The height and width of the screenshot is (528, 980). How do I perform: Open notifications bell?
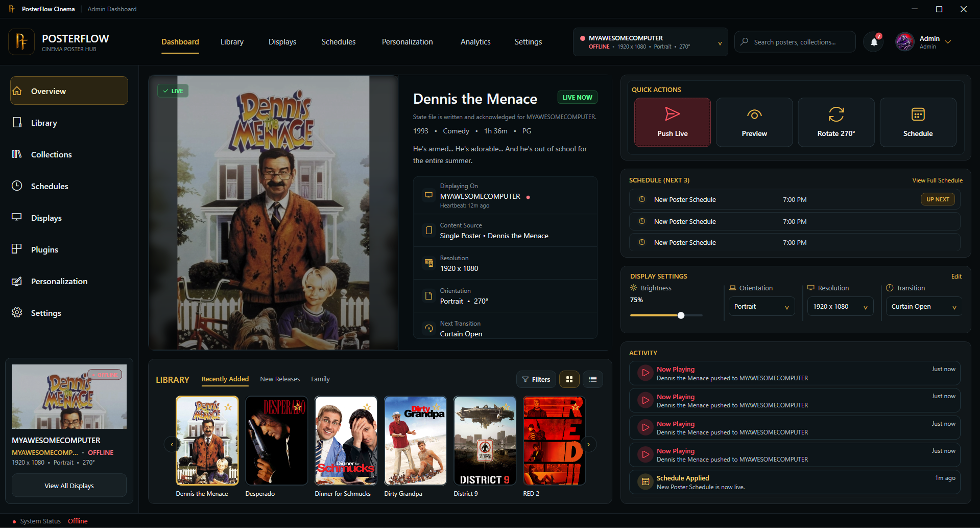874,42
